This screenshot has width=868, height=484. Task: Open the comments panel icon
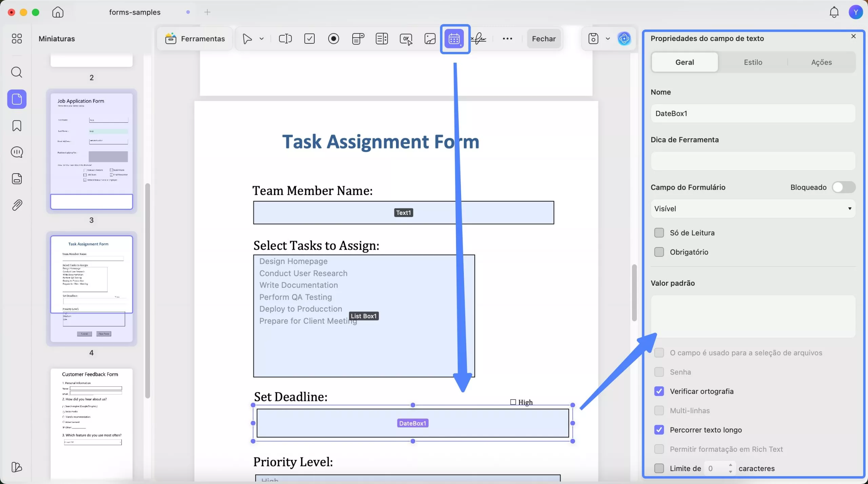[x=17, y=152]
